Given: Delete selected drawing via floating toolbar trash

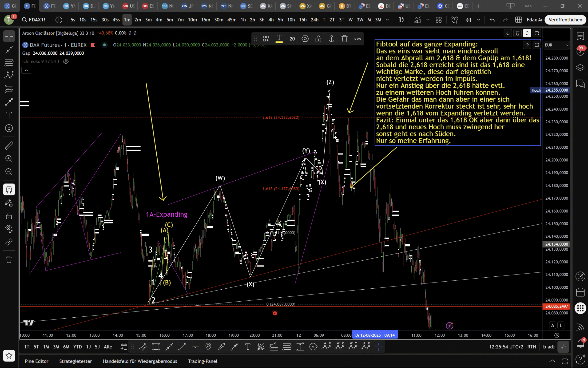Looking at the screenshot, I should pyautogui.click(x=344, y=39).
